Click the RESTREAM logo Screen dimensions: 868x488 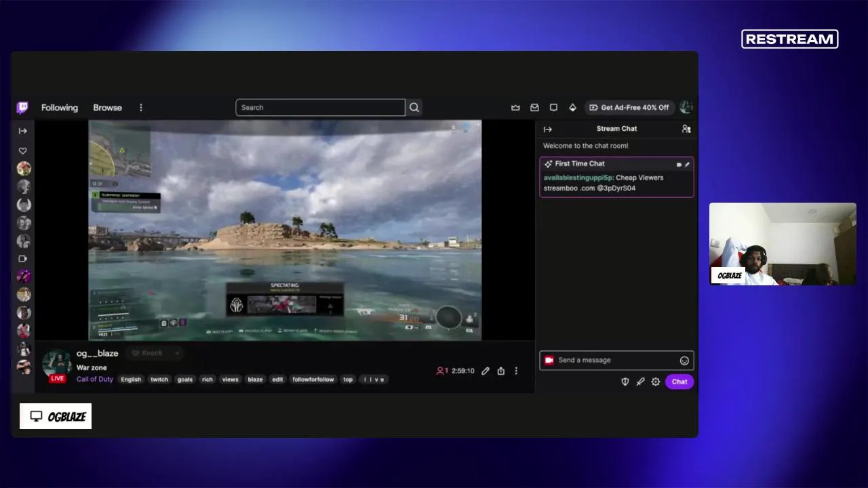tap(790, 39)
